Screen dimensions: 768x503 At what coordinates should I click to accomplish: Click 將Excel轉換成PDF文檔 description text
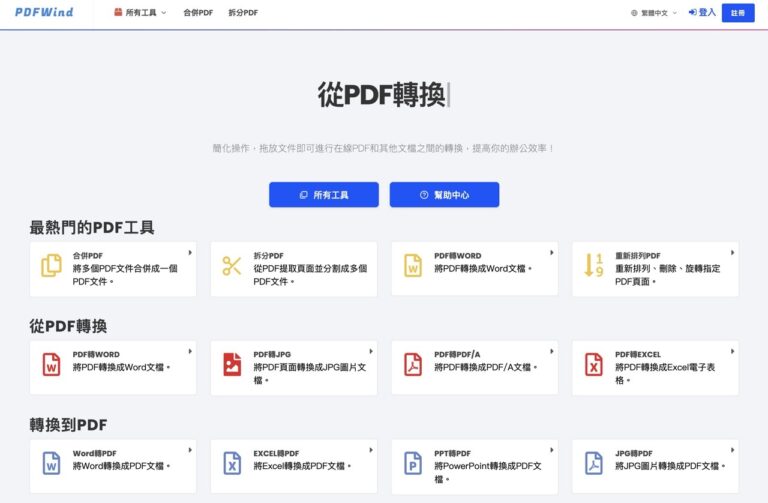[x=302, y=466]
